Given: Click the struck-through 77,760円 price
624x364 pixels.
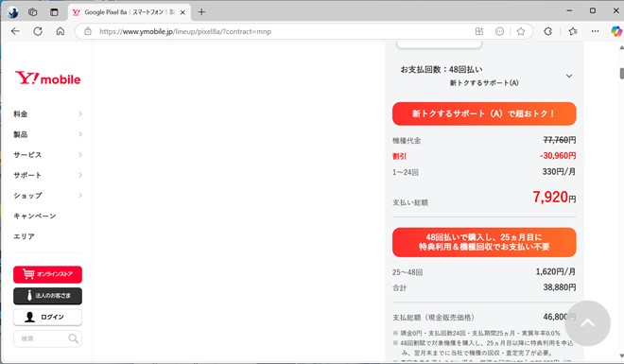Looking at the screenshot, I should pyautogui.click(x=560, y=140).
